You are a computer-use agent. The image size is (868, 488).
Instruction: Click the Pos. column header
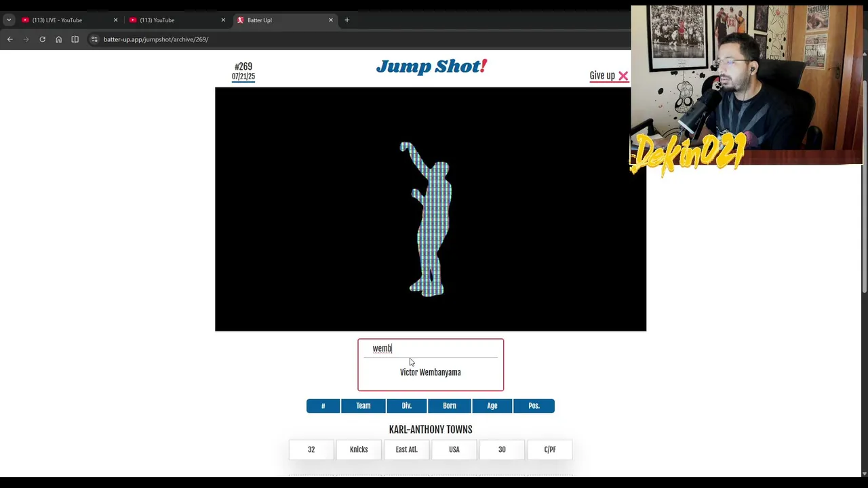(x=534, y=406)
